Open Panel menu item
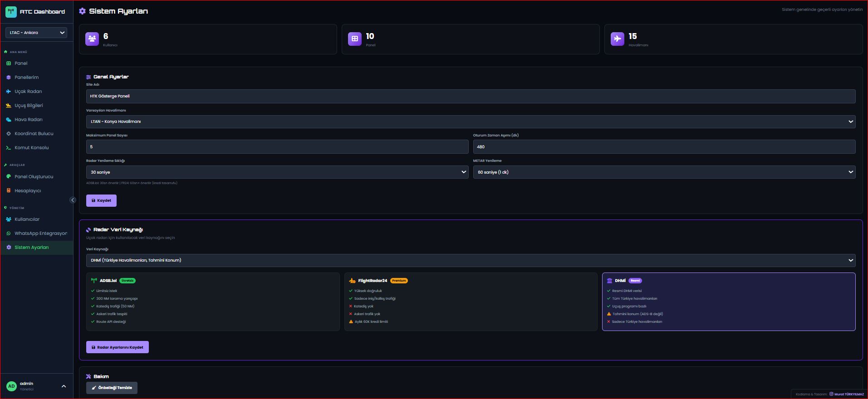Viewport: 868px width, 399px height. (x=36, y=63)
